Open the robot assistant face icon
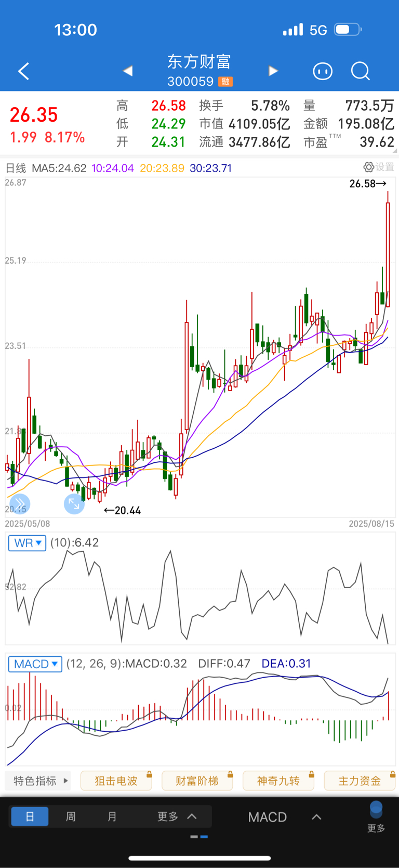The width and height of the screenshot is (399, 868). (x=323, y=71)
